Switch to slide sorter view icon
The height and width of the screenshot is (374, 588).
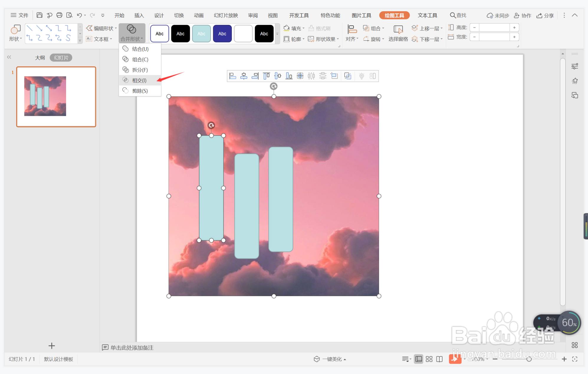[x=429, y=359]
